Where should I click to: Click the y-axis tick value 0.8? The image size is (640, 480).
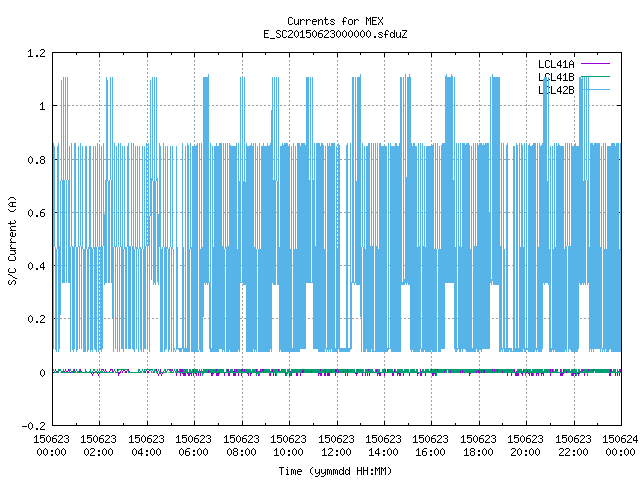[36, 160]
